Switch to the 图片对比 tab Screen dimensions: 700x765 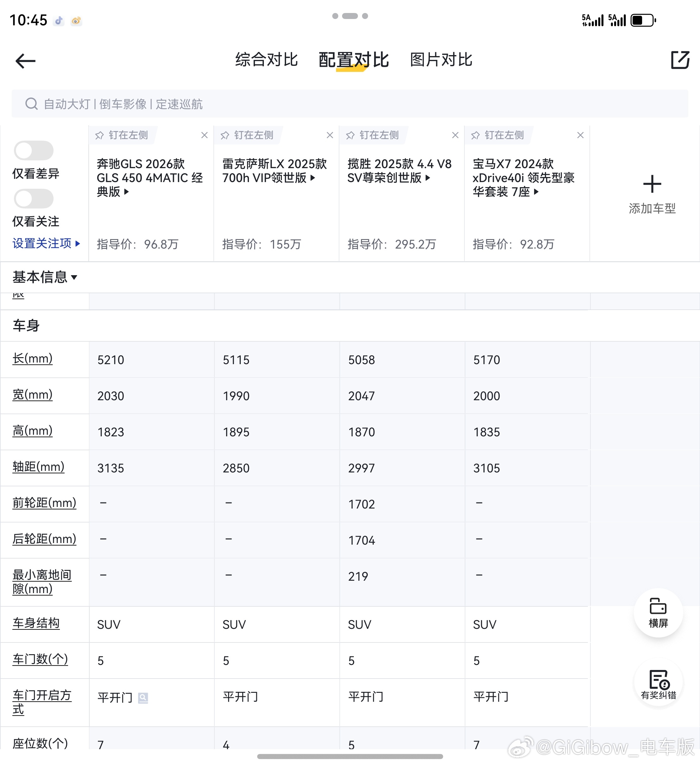(441, 60)
